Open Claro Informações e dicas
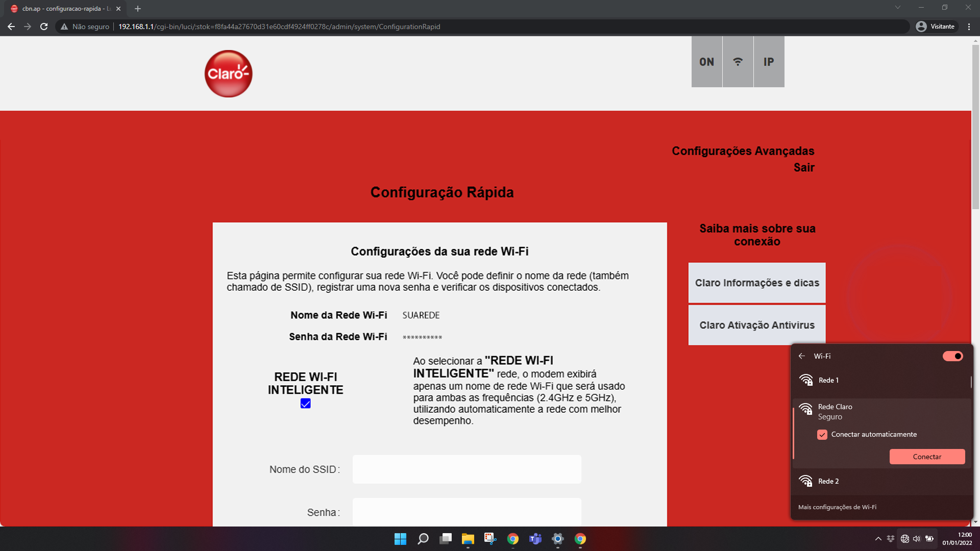Image resolution: width=980 pixels, height=551 pixels. (x=756, y=283)
